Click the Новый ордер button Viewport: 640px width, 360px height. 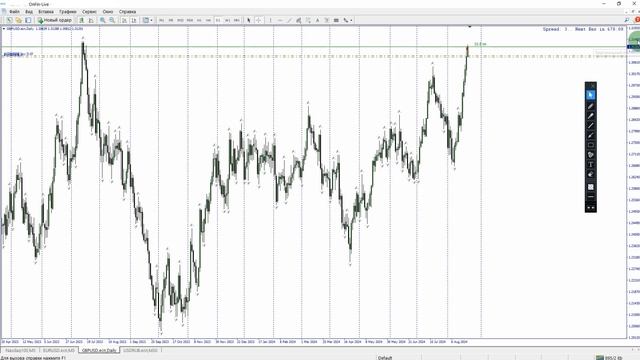pyautogui.click(x=55, y=20)
